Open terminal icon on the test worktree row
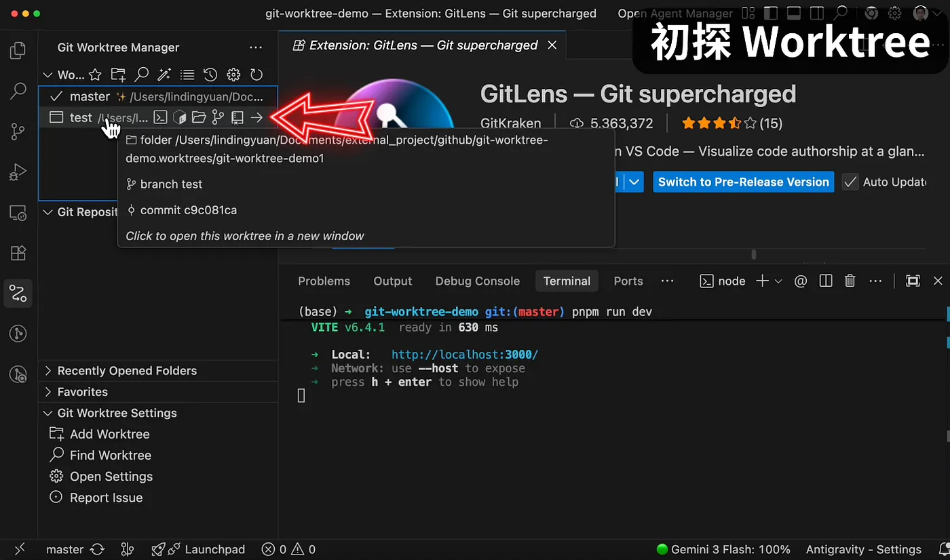Viewport: 950px width, 560px height. tap(160, 118)
